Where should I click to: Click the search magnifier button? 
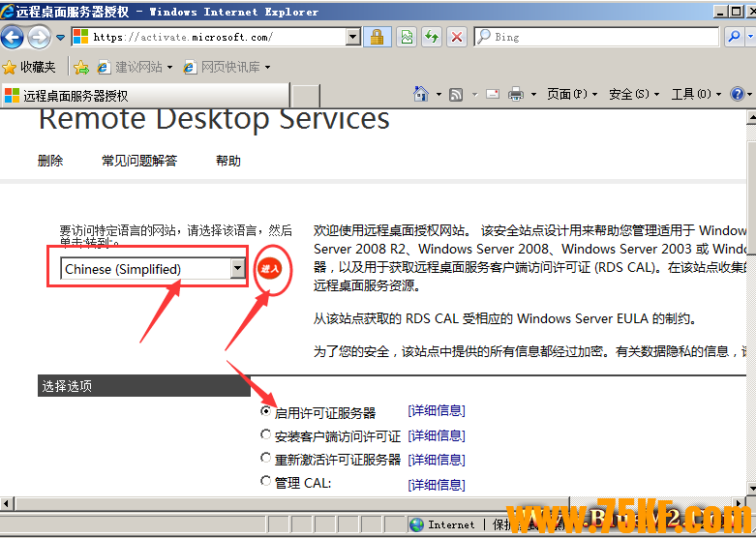pyautogui.click(x=734, y=37)
